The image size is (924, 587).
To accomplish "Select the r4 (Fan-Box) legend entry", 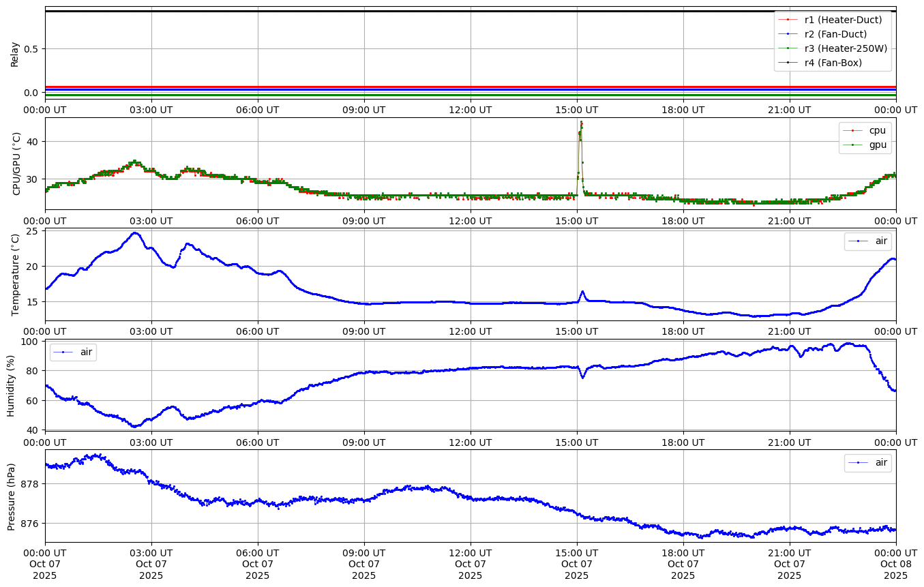I will pyautogui.click(x=833, y=63).
